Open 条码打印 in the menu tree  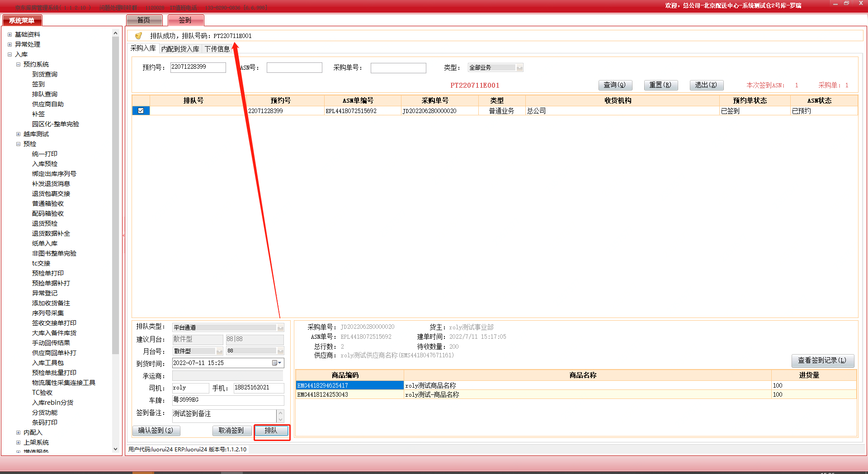click(x=45, y=422)
